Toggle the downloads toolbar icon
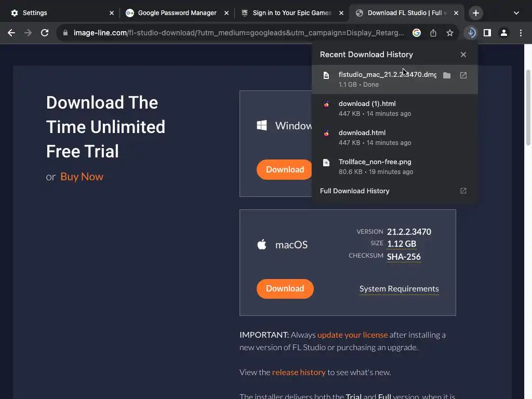This screenshot has width=532, height=399. pyautogui.click(x=471, y=33)
